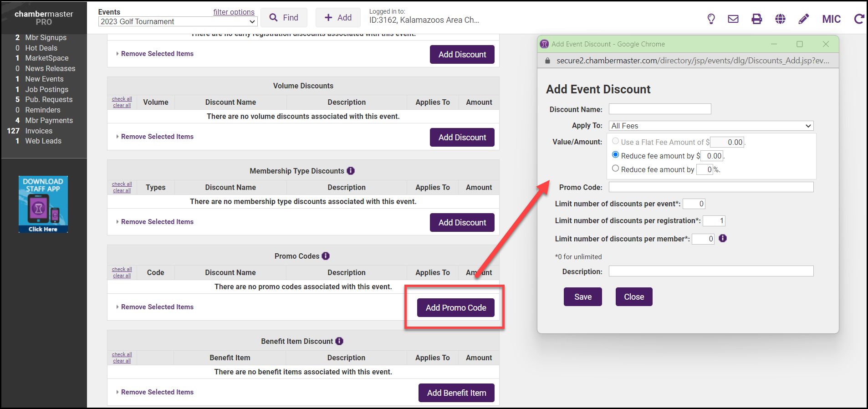
Task: Click info icon beside Membership Type Discounts
Action: tap(351, 171)
